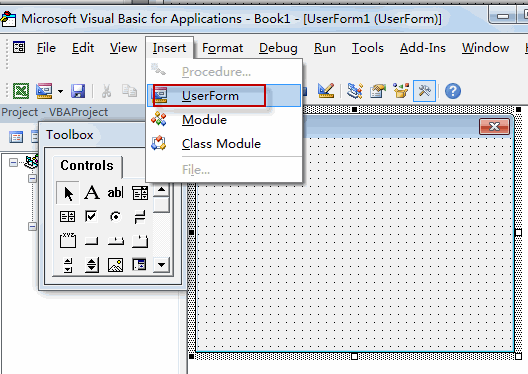The image size is (528, 374).
Task: Click the form control icon left of File
Action: click(x=19, y=47)
